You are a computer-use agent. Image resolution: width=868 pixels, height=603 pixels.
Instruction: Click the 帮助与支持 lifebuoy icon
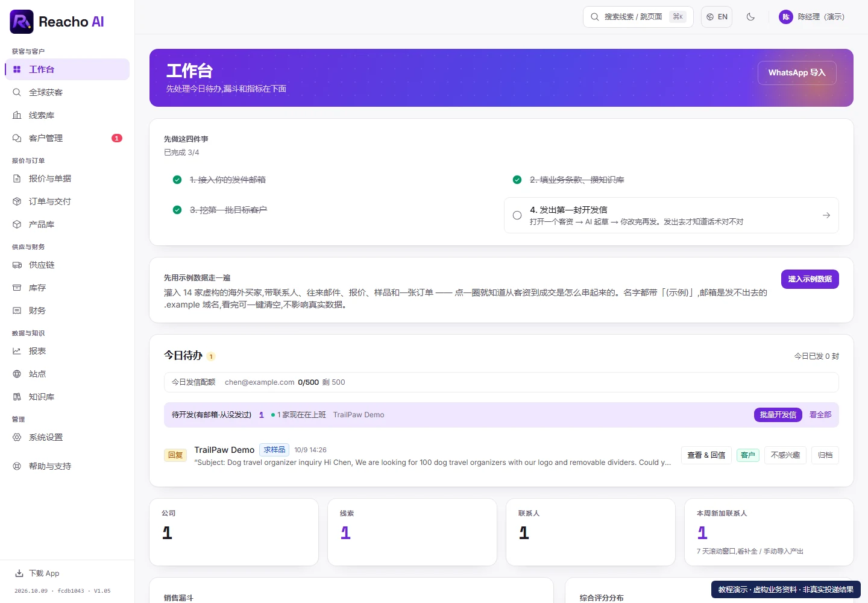point(17,466)
